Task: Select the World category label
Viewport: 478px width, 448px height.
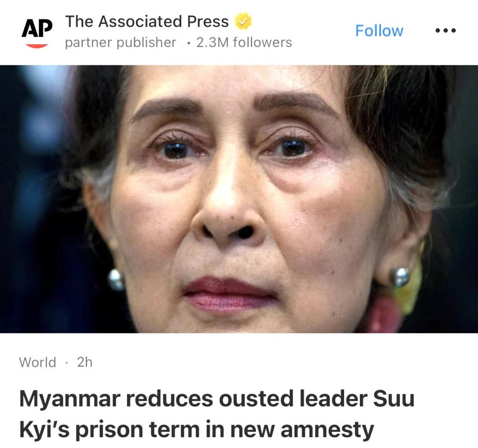Action: tap(37, 363)
